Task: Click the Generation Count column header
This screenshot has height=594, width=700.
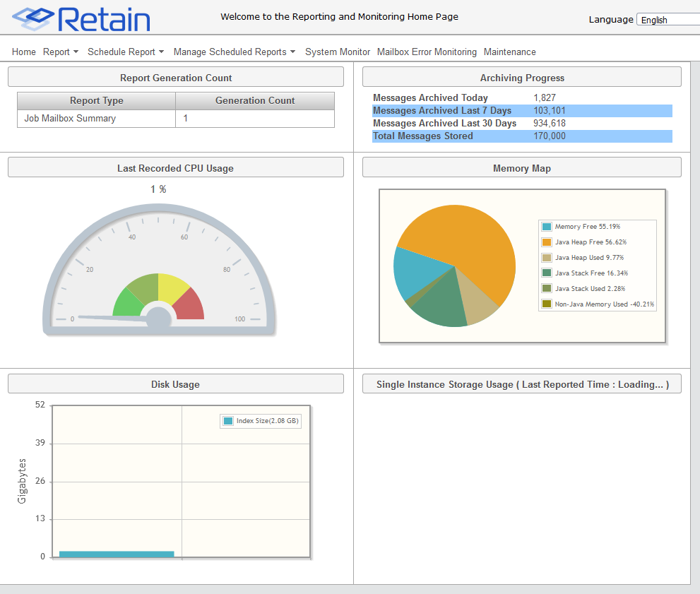Action: tap(255, 101)
